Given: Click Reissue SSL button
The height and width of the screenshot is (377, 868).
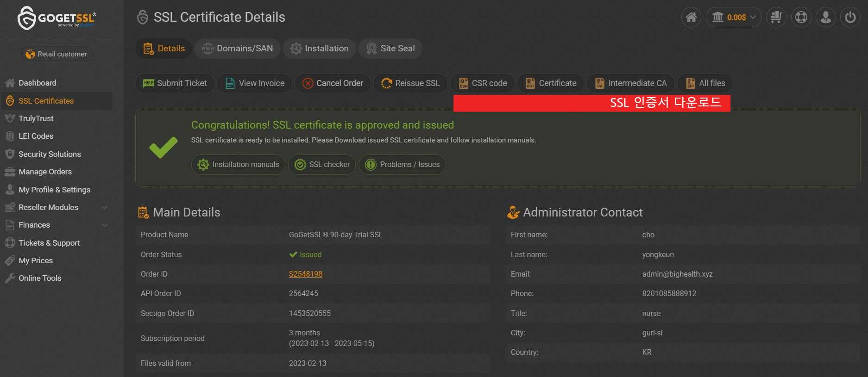Looking at the screenshot, I should tap(410, 83).
